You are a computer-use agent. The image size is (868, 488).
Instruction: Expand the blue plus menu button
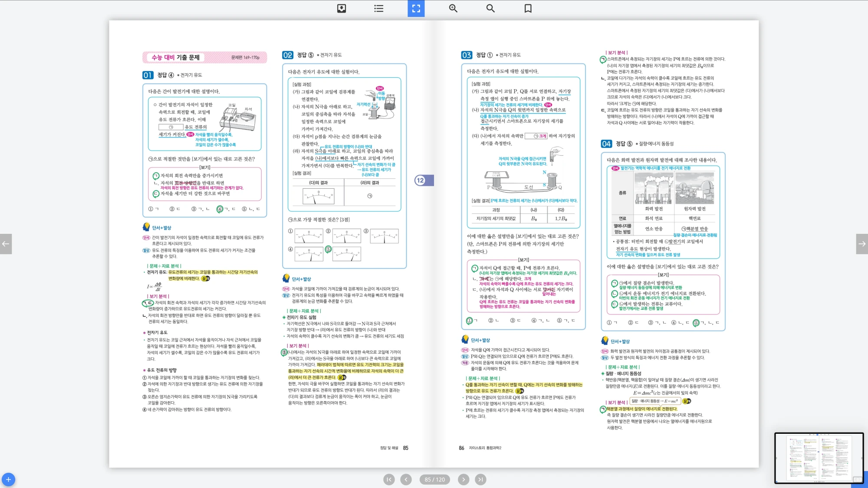click(8, 479)
